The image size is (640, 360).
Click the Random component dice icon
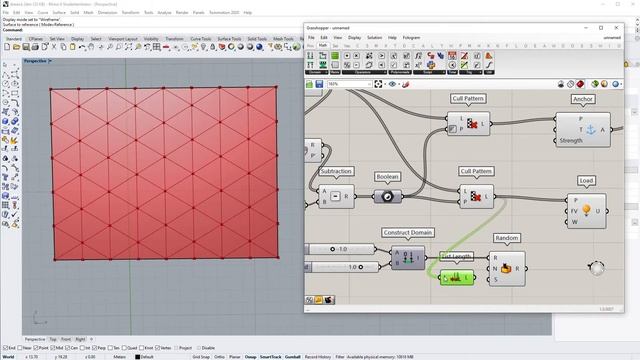click(x=506, y=269)
